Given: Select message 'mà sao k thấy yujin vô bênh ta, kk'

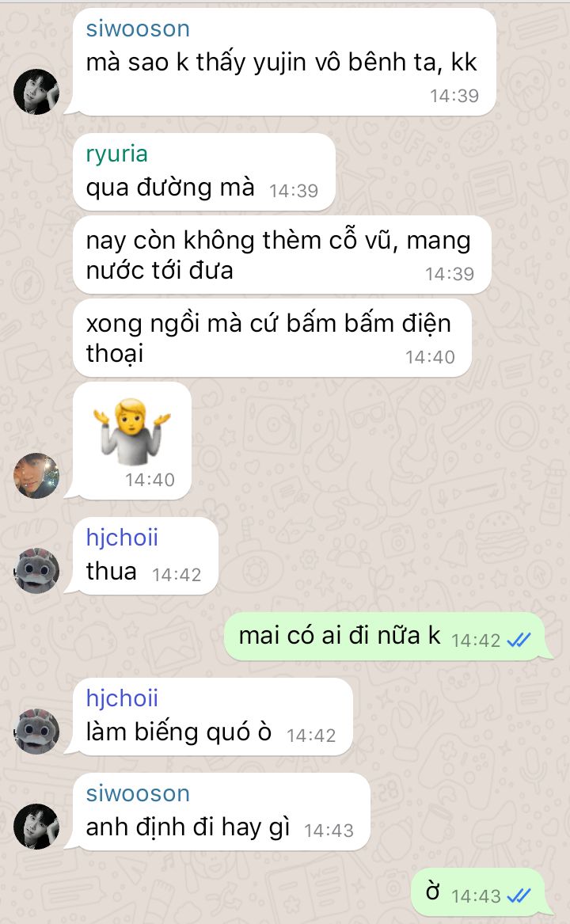Looking at the screenshot, I should (283, 62).
